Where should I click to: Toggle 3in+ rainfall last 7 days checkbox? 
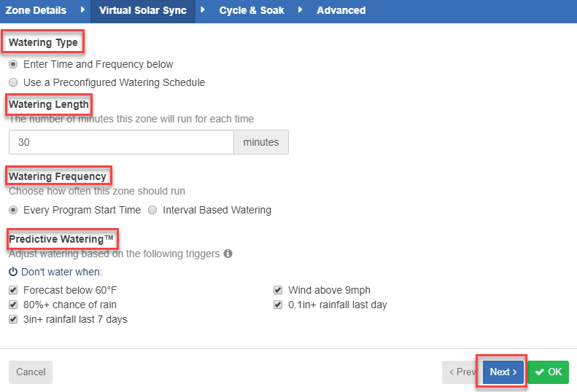(13, 319)
